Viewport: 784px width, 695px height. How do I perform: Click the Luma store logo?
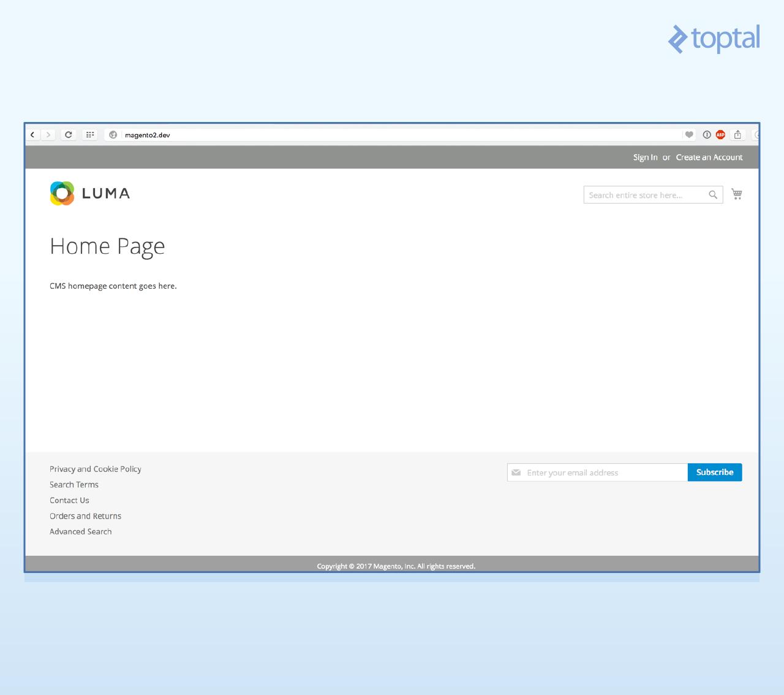[x=89, y=193]
